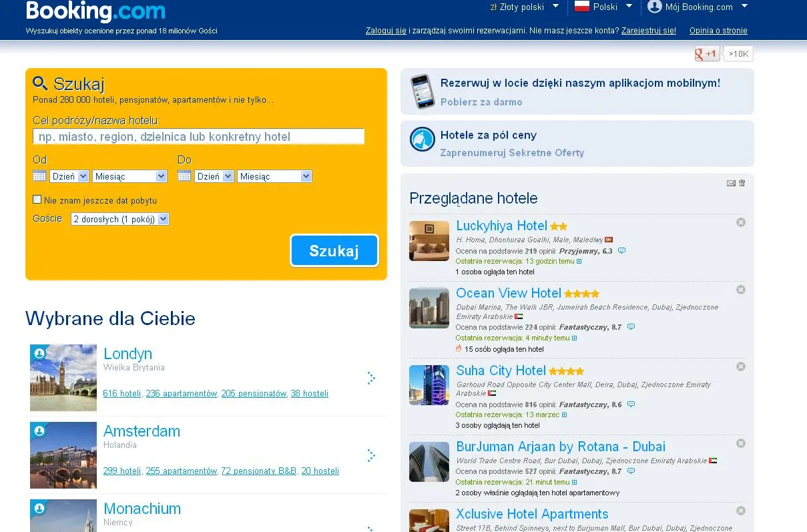807x532 pixels.
Task: Click the trash icon to clear viewed hotels
Action: [x=742, y=183]
